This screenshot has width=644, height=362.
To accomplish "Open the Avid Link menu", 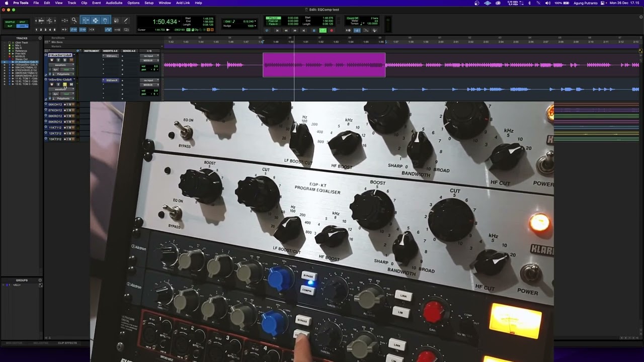I will pyautogui.click(x=183, y=3).
